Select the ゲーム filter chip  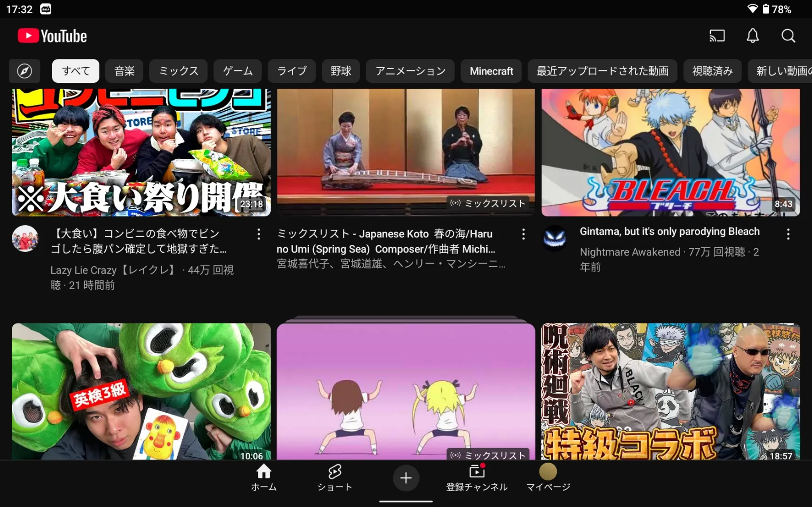click(x=238, y=71)
